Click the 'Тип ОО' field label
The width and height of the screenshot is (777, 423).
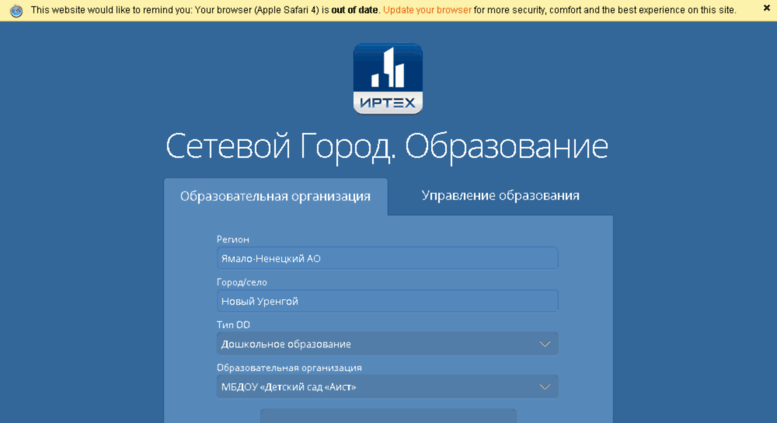233,325
